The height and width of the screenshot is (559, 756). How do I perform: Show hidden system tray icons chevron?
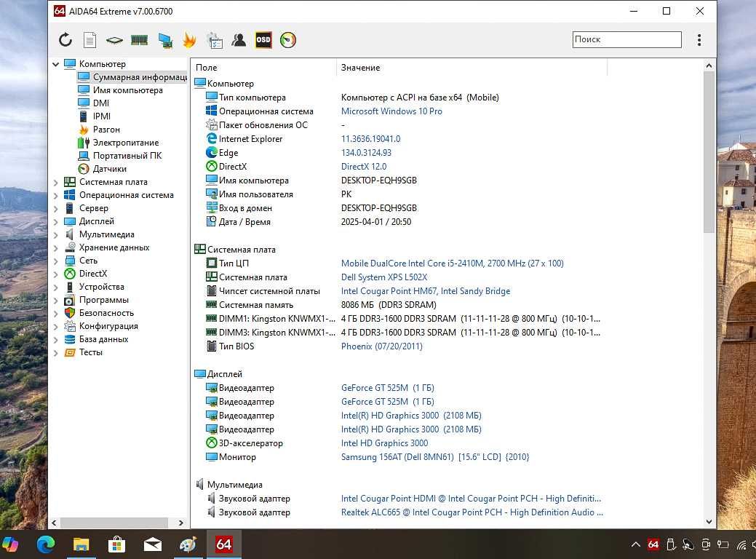(x=636, y=544)
